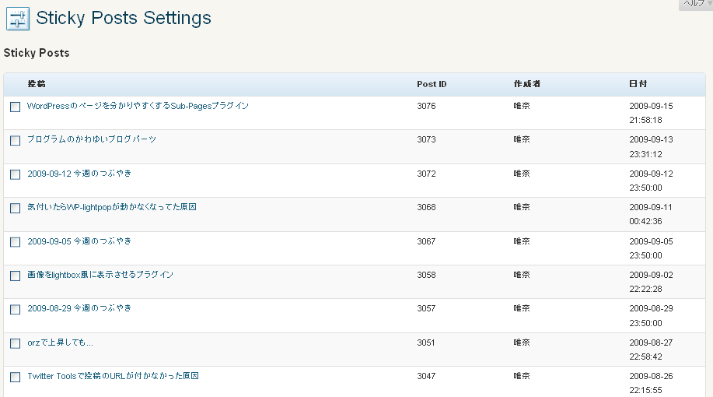This screenshot has height=397, width=713.
Task: Click the author name in row 3047
Action: 522,376
